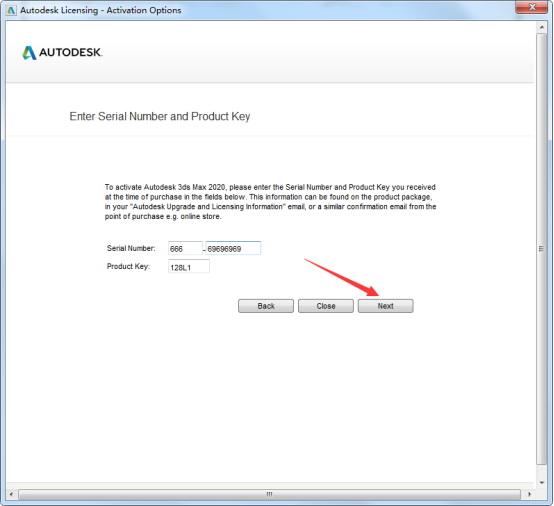
Task: Click the Close button in the dialog
Action: 325,306
